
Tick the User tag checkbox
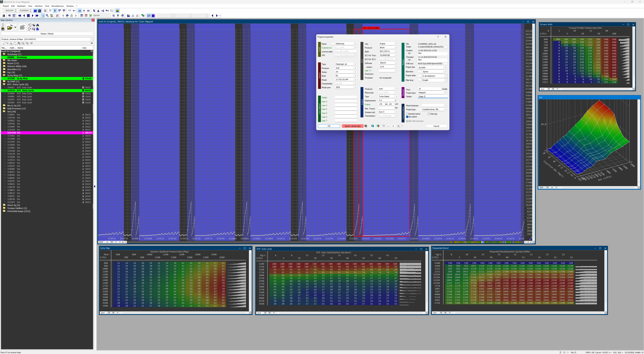(x=429, y=114)
